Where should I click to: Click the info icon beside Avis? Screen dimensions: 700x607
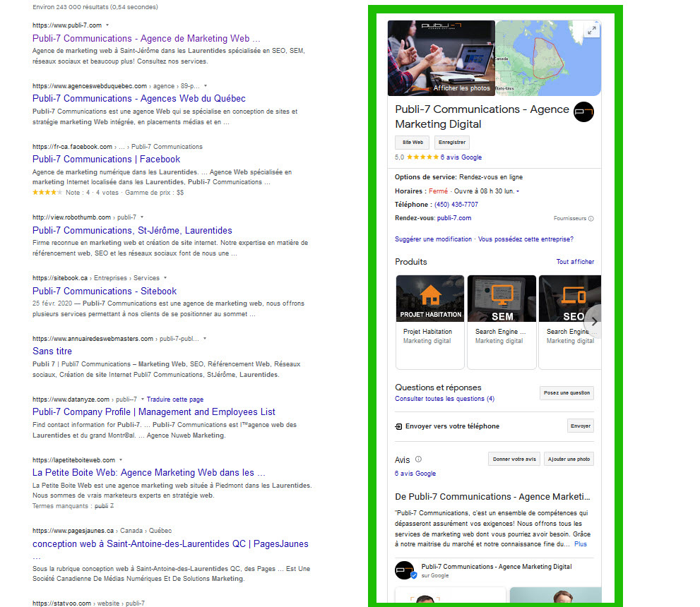click(x=418, y=459)
